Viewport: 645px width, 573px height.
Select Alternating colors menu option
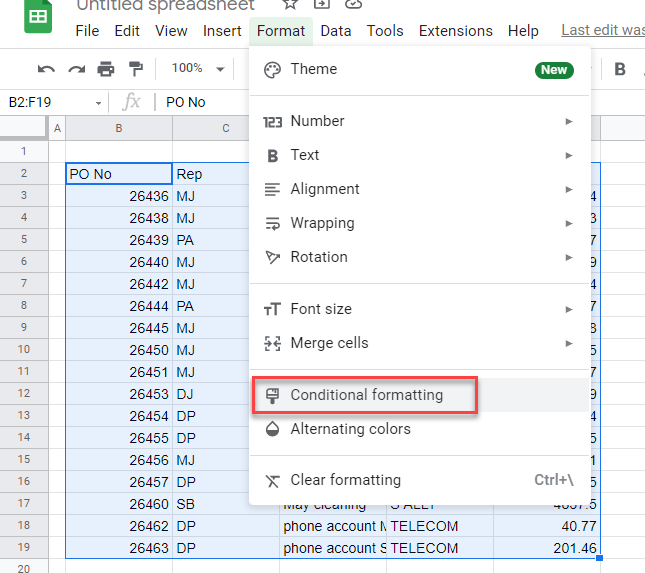[350, 429]
